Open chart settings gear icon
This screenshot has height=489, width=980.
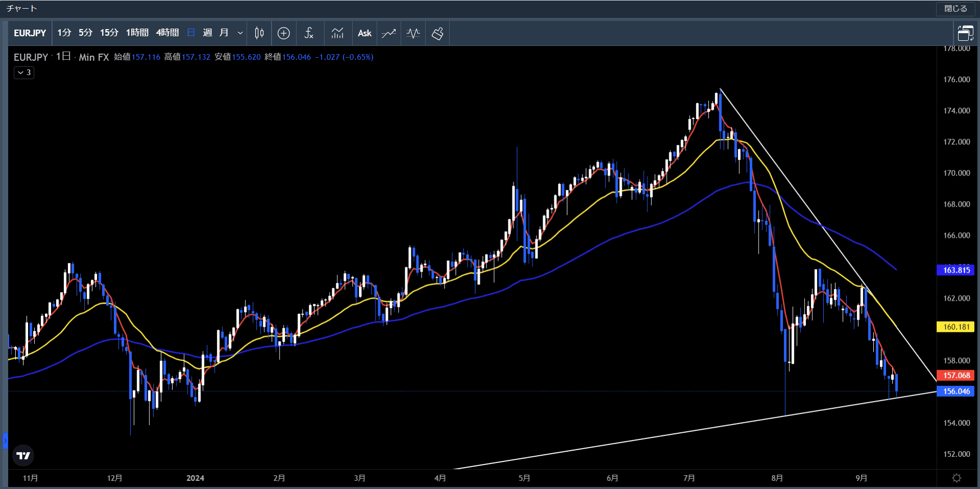point(957,478)
